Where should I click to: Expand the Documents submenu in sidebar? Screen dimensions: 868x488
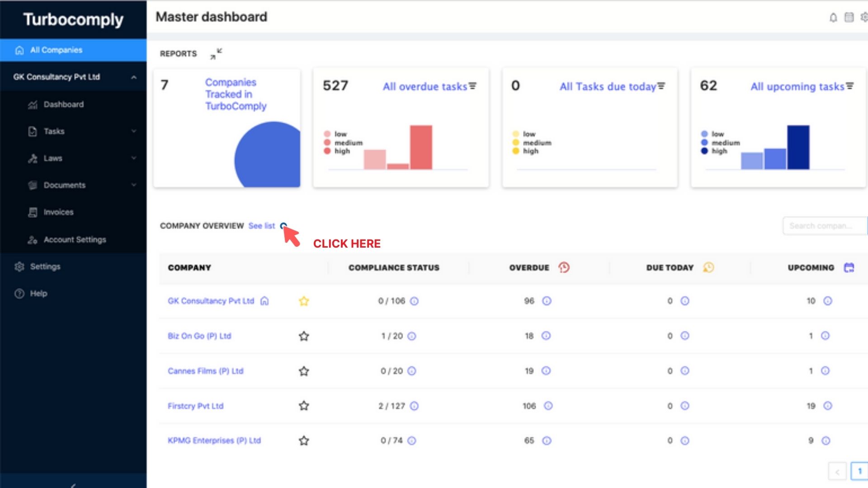tap(133, 185)
